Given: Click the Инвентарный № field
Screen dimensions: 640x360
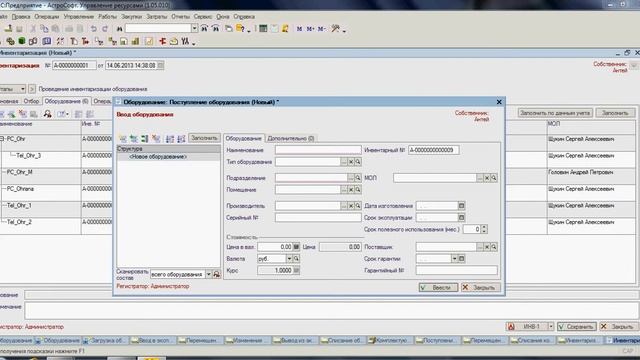Looking at the screenshot, I should point(433,150).
